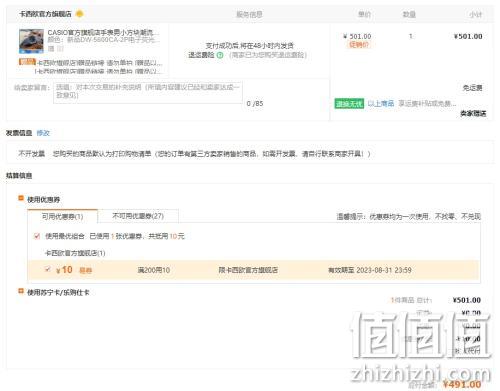Uncheck the ¥10 coupon checkbox

48,269
